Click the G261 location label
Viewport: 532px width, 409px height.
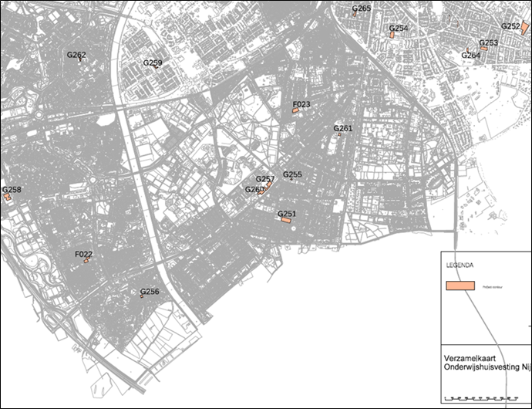click(x=342, y=128)
